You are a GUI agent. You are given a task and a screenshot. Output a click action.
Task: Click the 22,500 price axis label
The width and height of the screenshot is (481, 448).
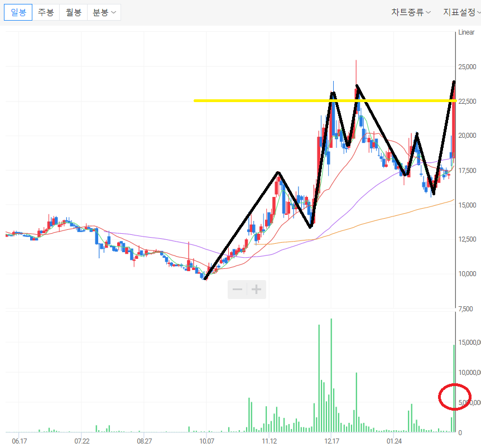pos(467,101)
